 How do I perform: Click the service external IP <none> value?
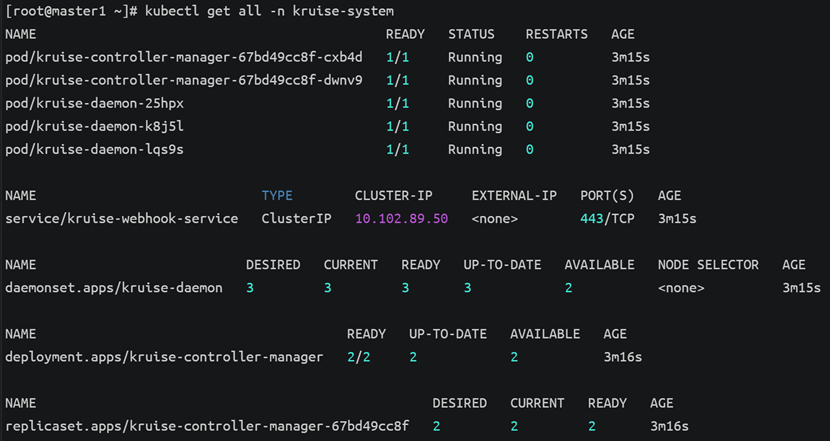[x=494, y=219]
